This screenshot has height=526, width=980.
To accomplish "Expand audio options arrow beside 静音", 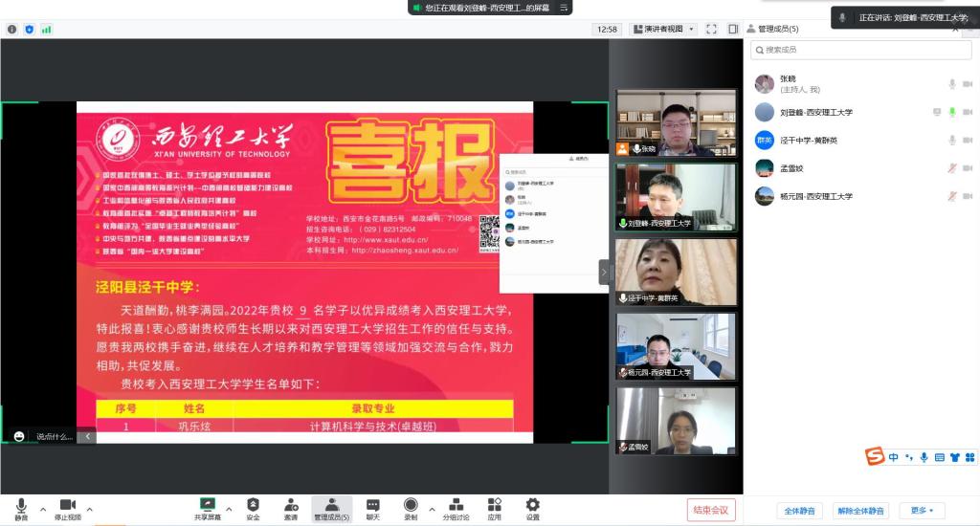I will point(42,509).
